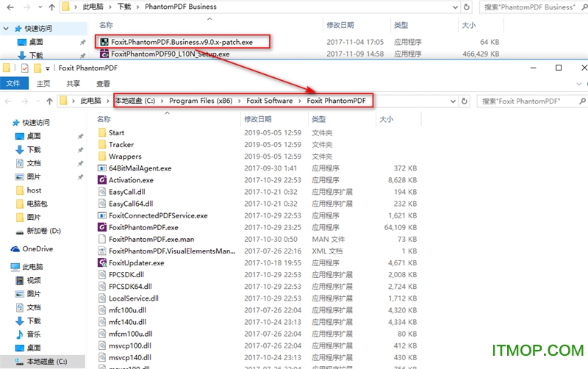588x369 pixels.
Task: Select the EasyCall.dll file icon
Action: [102, 192]
